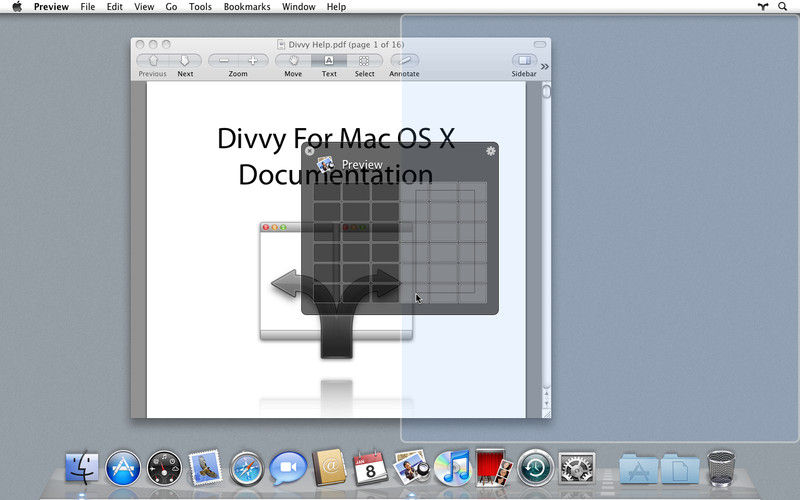800x500 pixels.
Task: Activate the Text selection tool
Action: (x=329, y=61)
